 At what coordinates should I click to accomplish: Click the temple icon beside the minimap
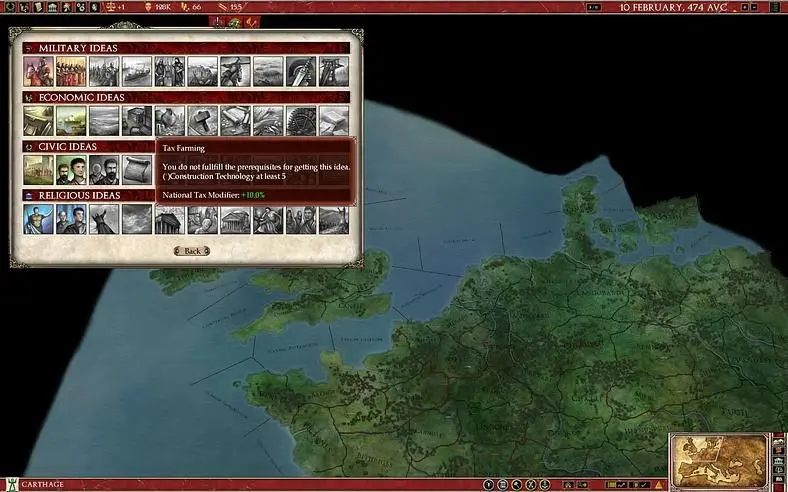[778, 461]
